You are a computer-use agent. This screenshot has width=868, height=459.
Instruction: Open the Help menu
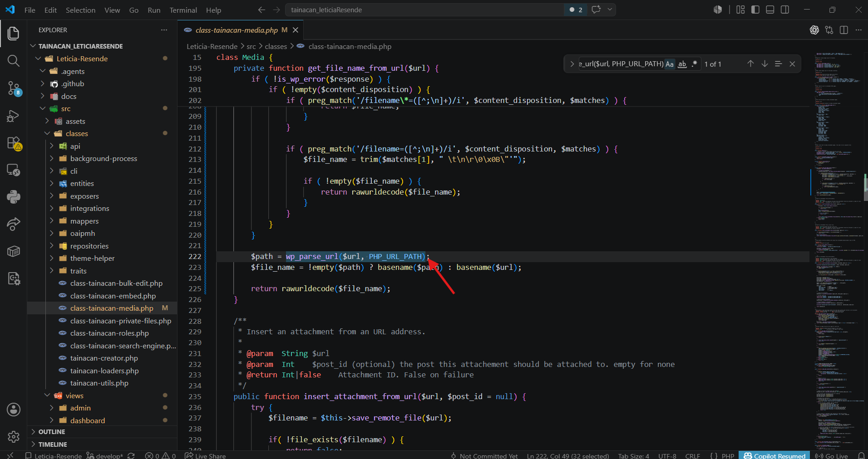click(213, 10)
